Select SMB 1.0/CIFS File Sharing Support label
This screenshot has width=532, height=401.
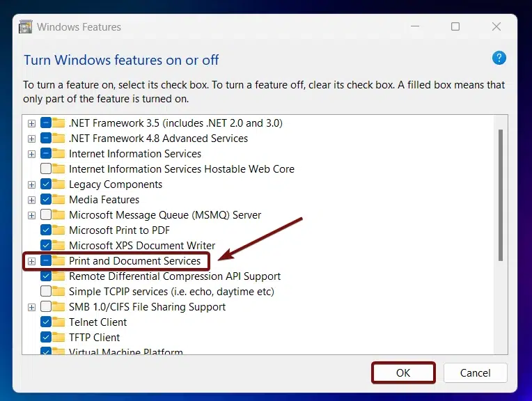(147, 307)
